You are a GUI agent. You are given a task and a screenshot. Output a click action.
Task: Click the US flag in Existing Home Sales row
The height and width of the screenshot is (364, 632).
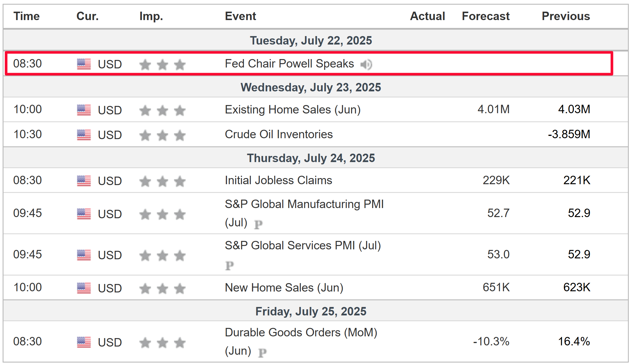(84, 110)
